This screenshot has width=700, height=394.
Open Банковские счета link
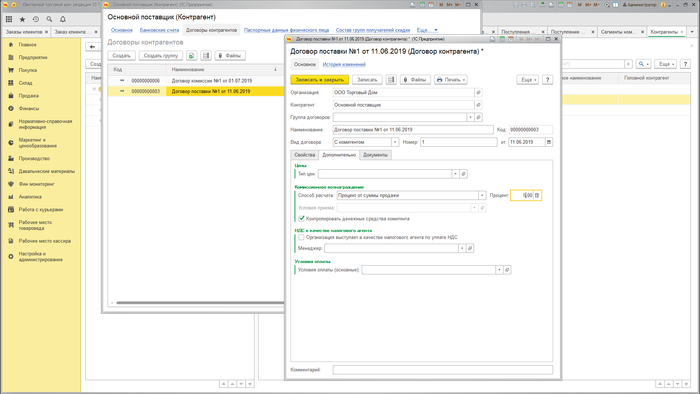(x=159, y=30)
